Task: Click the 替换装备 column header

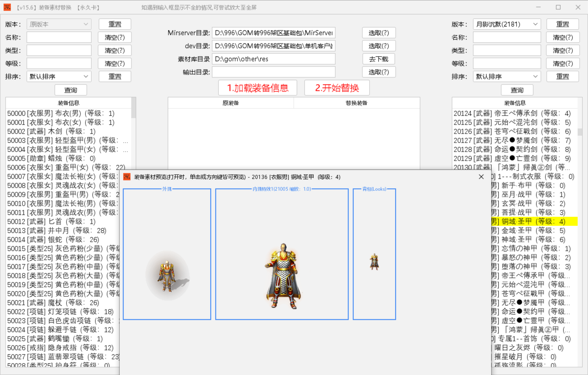Action: pos(356,103)
